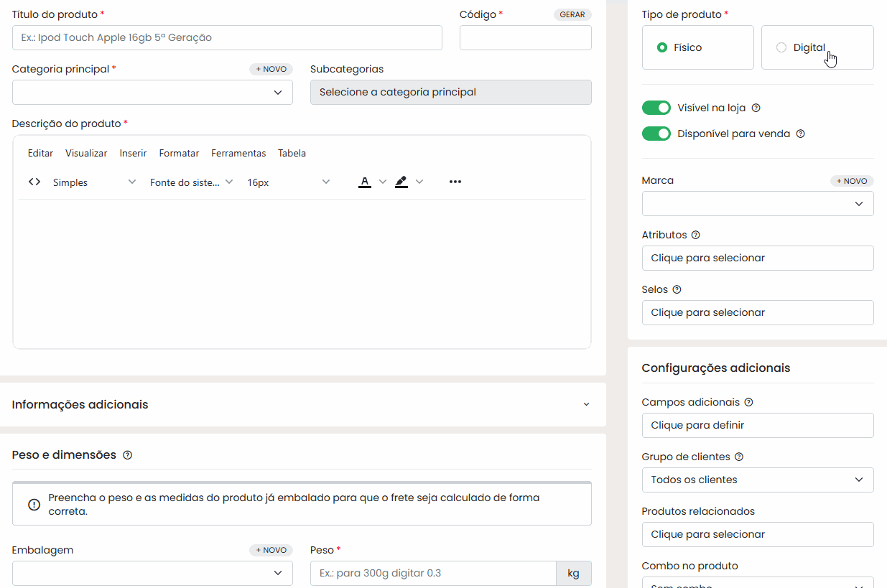Toggle Visível na loja switch

point(656,108)
